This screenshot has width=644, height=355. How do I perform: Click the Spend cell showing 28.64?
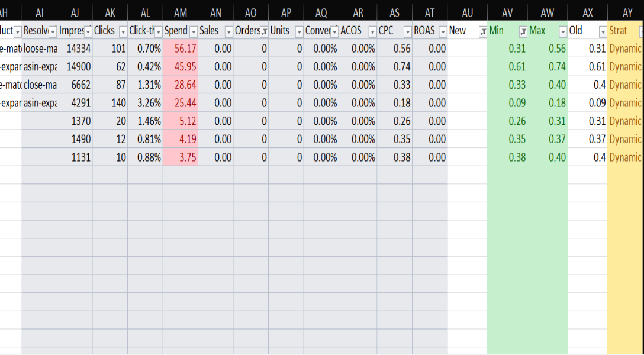pyautogui.click(x=181, y=85)
